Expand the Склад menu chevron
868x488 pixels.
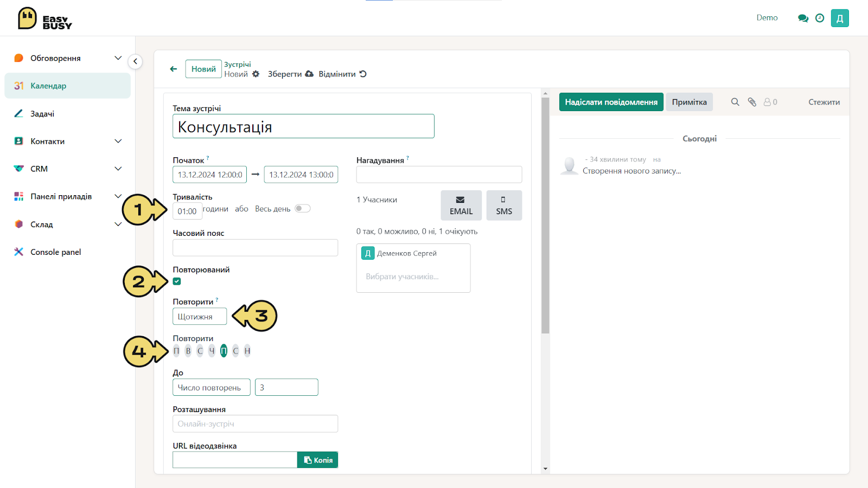(x=118, y=224)
